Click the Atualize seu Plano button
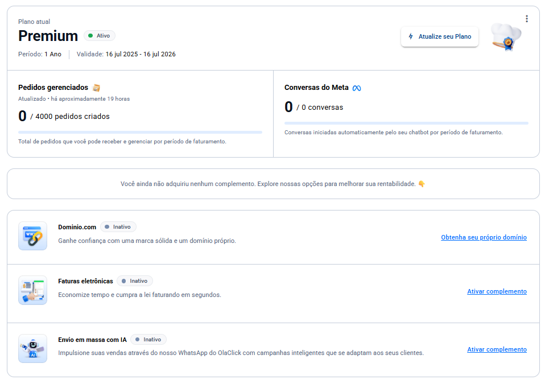549x392 pixels. click(439, 36)
